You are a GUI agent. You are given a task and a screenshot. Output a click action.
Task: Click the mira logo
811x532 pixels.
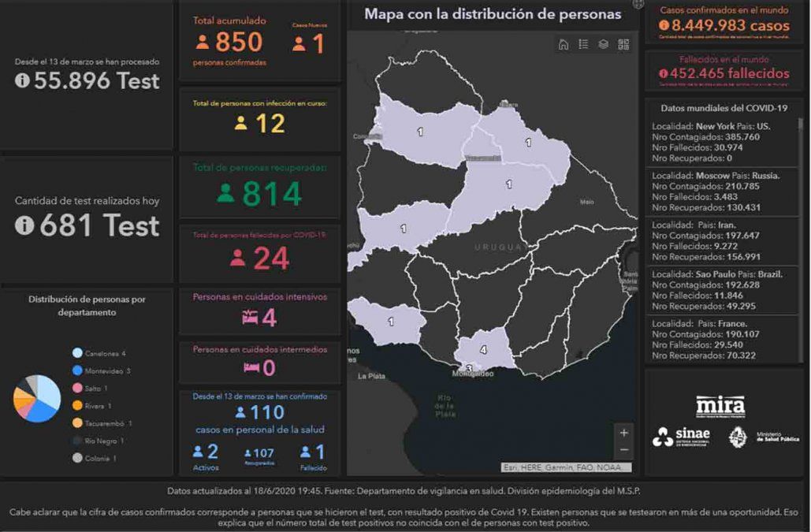pos(720,406)
